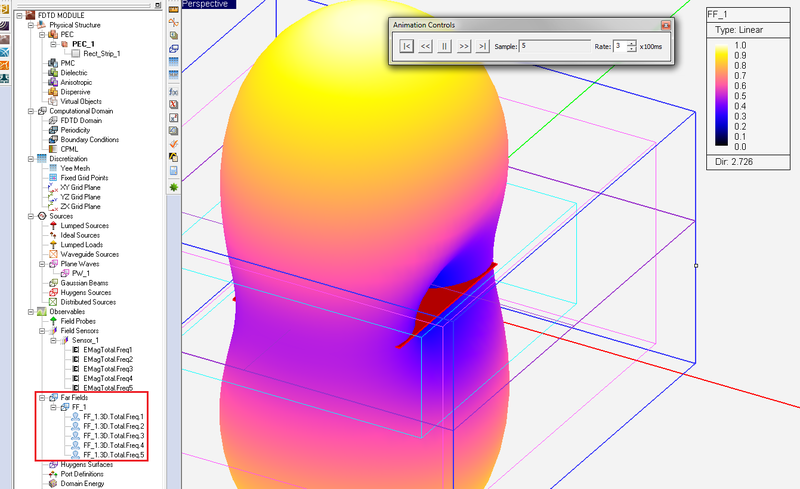Collapse the Physical Structure node
This screenshot has height=489, width=800.
click(x=30, y=24)
